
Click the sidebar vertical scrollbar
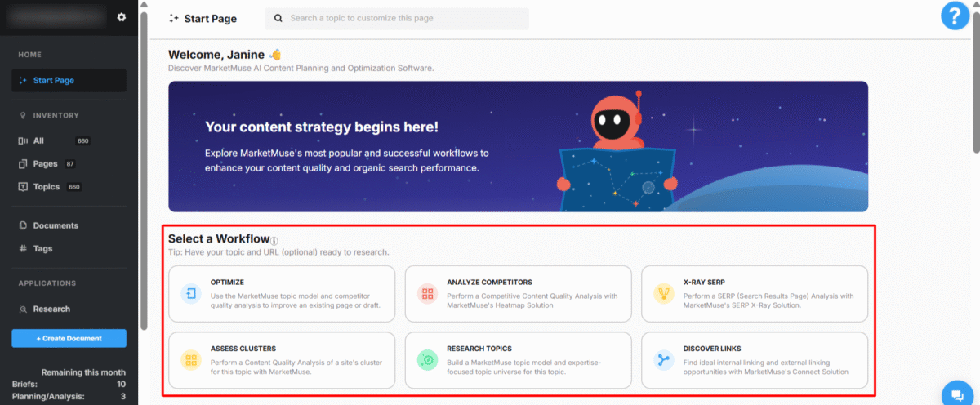[144, 171]
